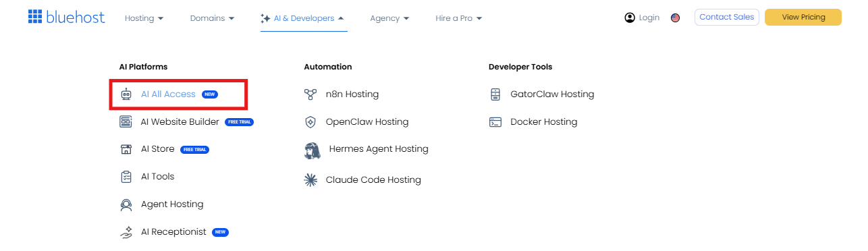This screenshot has height=251, width=868.
Task: Click the AI Tools checklist icon
Action: pos(126,177)
